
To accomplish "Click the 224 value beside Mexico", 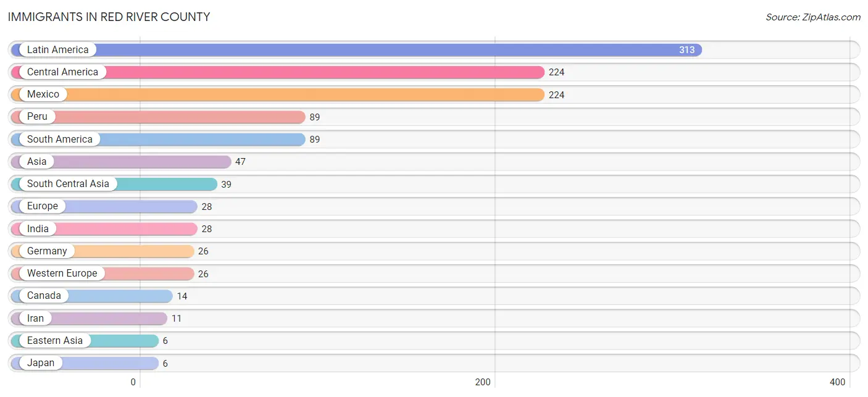I will click(556, 94).
